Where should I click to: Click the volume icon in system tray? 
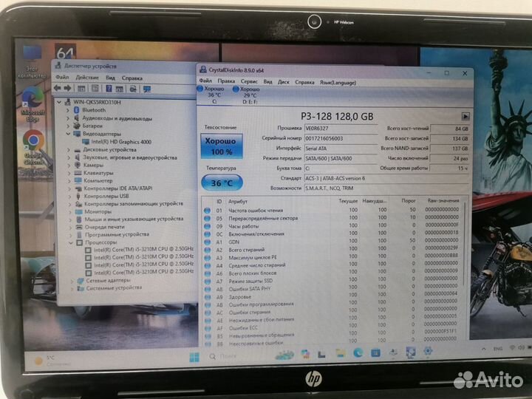point(522,347)
